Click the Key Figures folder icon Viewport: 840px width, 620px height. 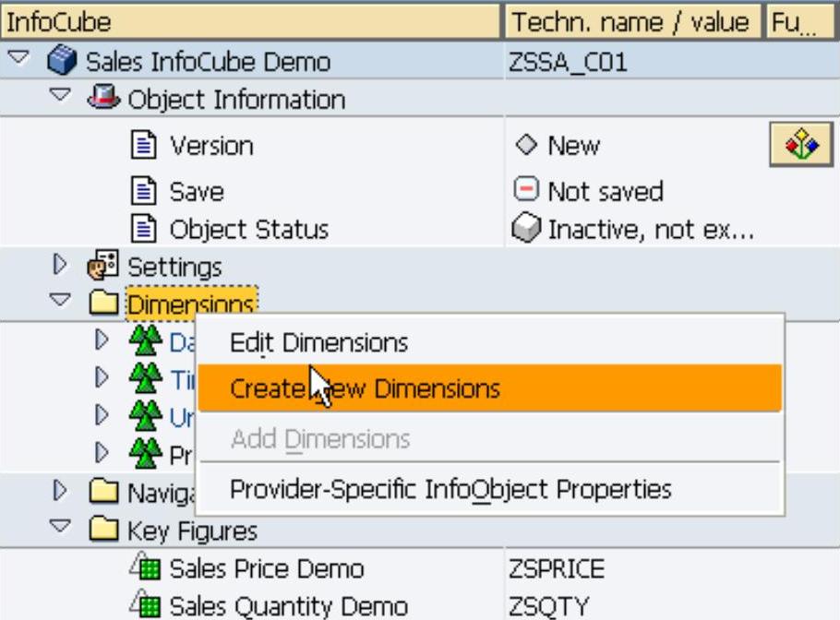104,531
